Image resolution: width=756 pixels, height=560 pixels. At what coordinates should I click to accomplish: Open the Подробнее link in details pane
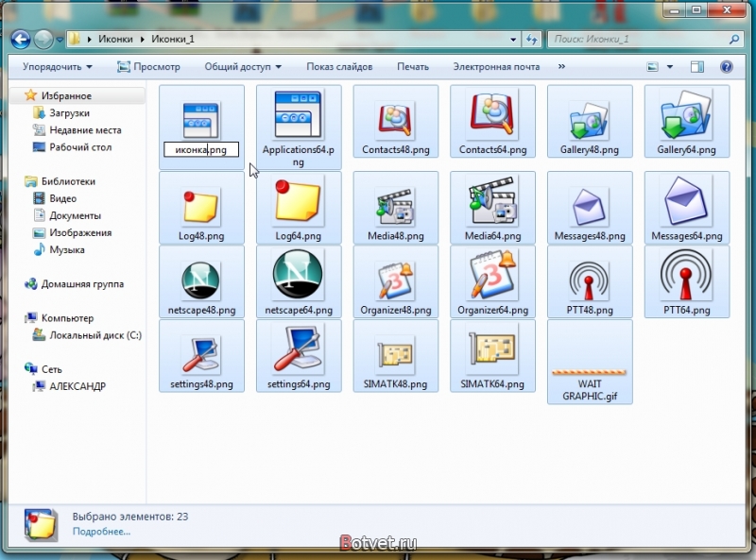[101, 532]
